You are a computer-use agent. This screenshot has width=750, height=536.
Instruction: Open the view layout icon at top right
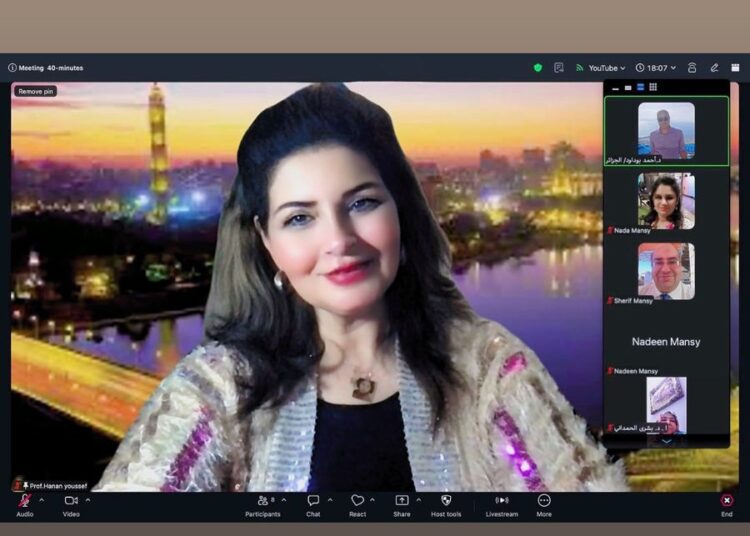click(735, 68)
